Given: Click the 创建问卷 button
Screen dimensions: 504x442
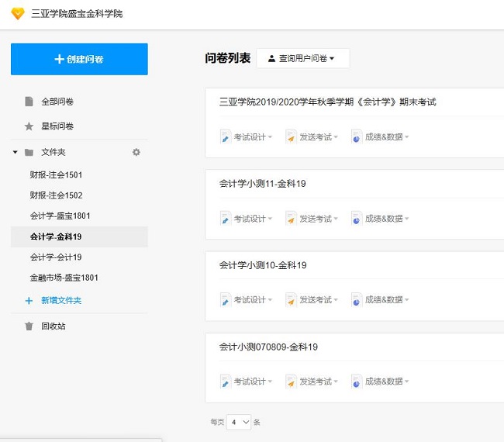Looking at the screenshot, I should [79, 59].
